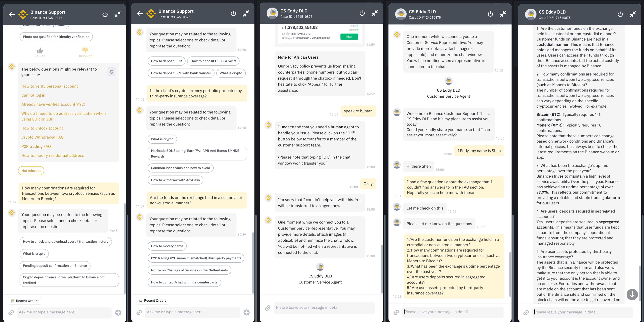Click collapse arrows icon in third panel

pos(374,13)
